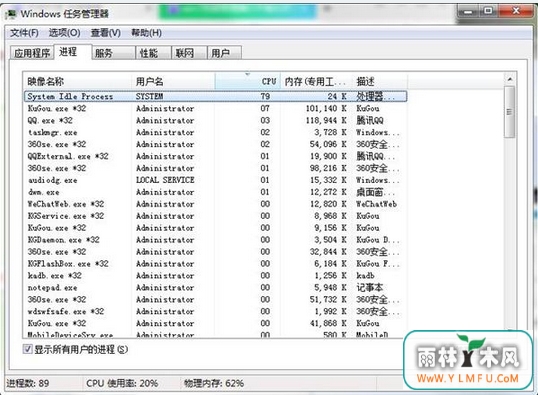
Task: Select the notepad.exe process
Action: (215, 288)
